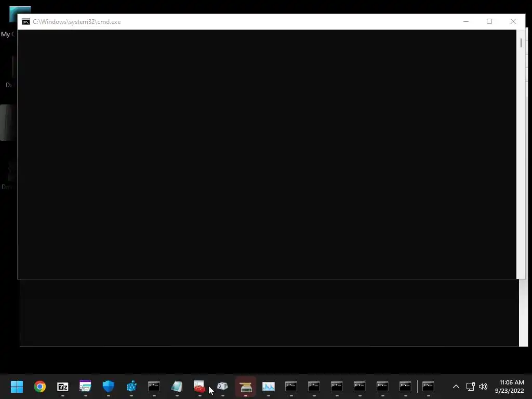Close the cmd.exe window
This screenshot has height=399, width=532.
[513, 21]
